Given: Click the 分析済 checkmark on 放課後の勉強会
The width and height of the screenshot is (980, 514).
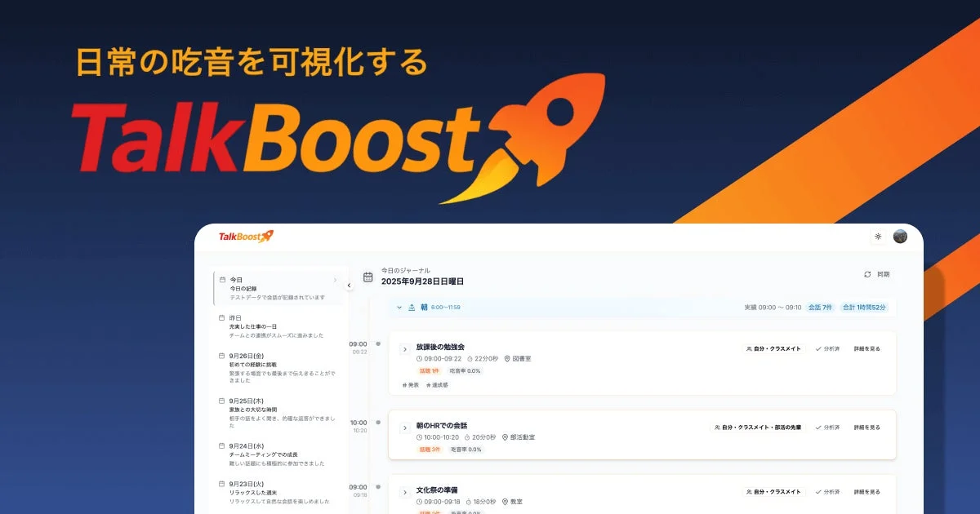Looking at the screenshot, I should coord(817,347).
